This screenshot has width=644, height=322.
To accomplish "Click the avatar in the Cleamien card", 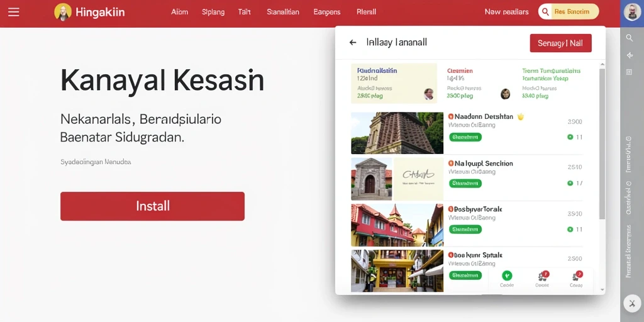I will click(506, 94).
